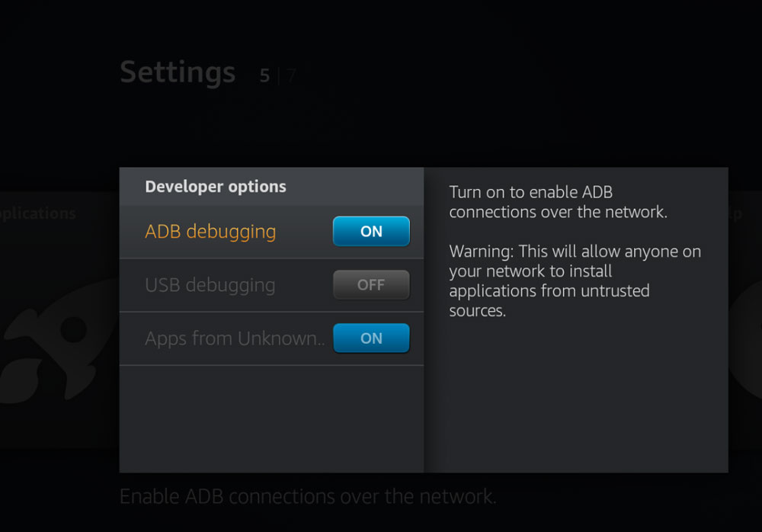The height and width of the screenshot is (532, 762).
Task: Click empty list area below Apps from Unknown
Action: (x=272, y=418)
